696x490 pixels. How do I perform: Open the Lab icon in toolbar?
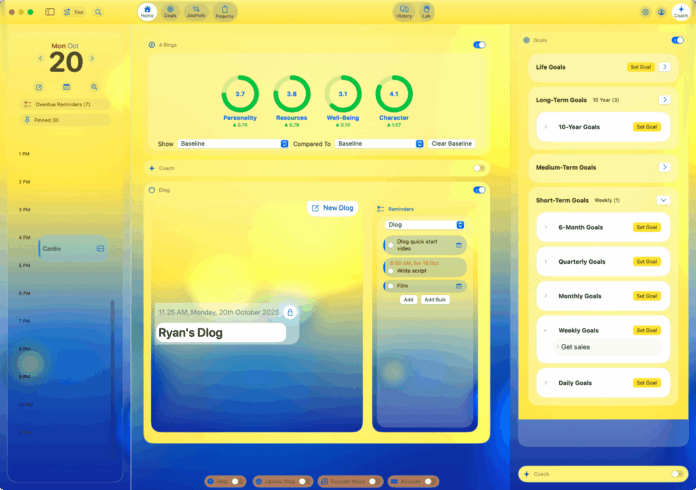pos(427,12)
